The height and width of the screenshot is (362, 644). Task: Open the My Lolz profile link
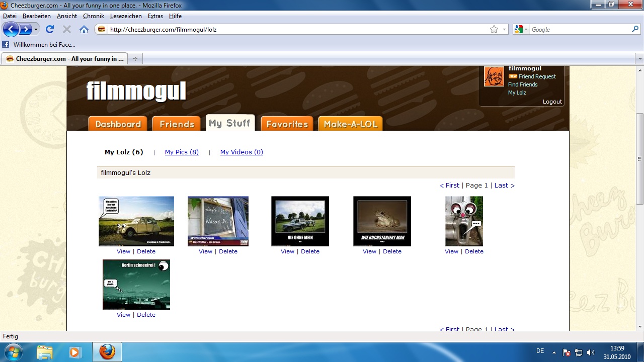pos(517,93)
